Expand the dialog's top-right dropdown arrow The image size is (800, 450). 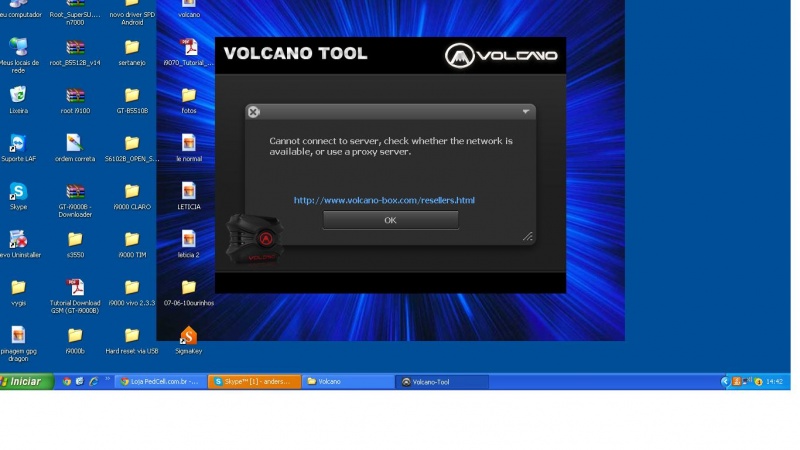(526, 111)
